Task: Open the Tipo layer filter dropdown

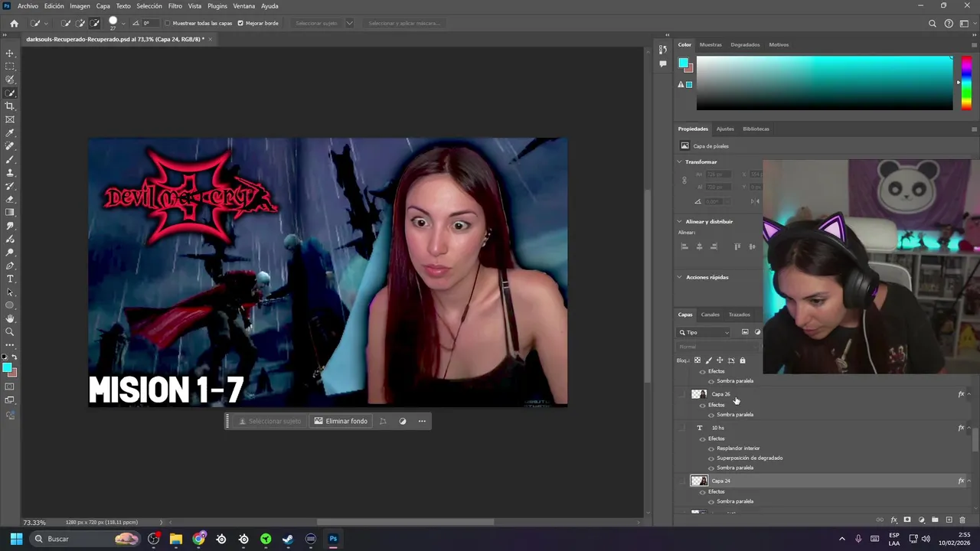Action: tap(704, 332)
